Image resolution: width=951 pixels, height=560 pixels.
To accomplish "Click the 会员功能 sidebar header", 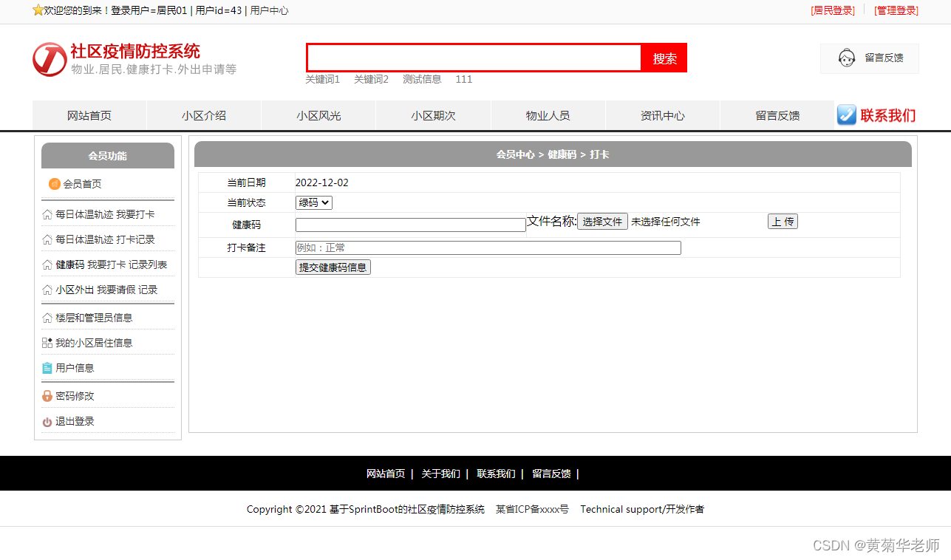I will click(108, 156).
